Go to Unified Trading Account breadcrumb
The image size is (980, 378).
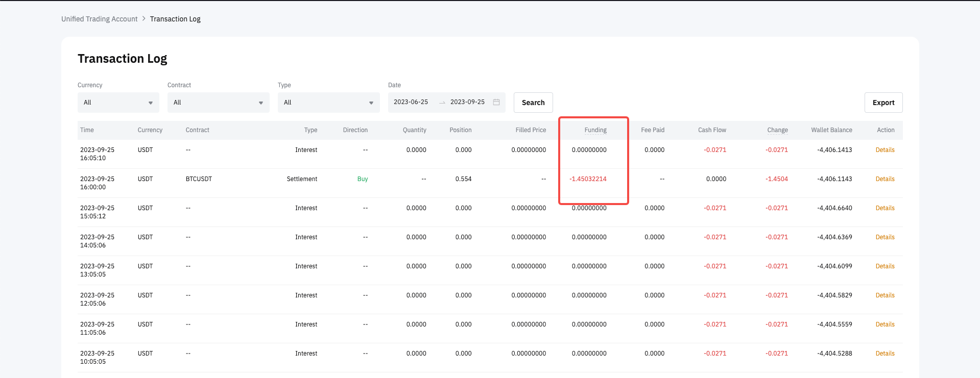[x=100, y=19]
